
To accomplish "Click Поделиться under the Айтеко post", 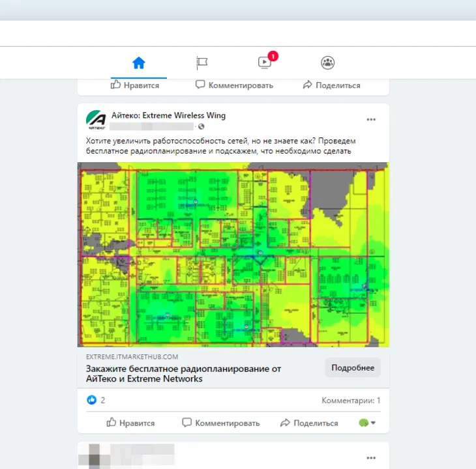I will tap(309, 423).
